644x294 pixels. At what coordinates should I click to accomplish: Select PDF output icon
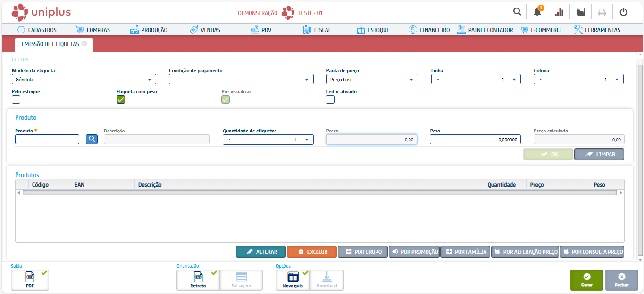30,280
